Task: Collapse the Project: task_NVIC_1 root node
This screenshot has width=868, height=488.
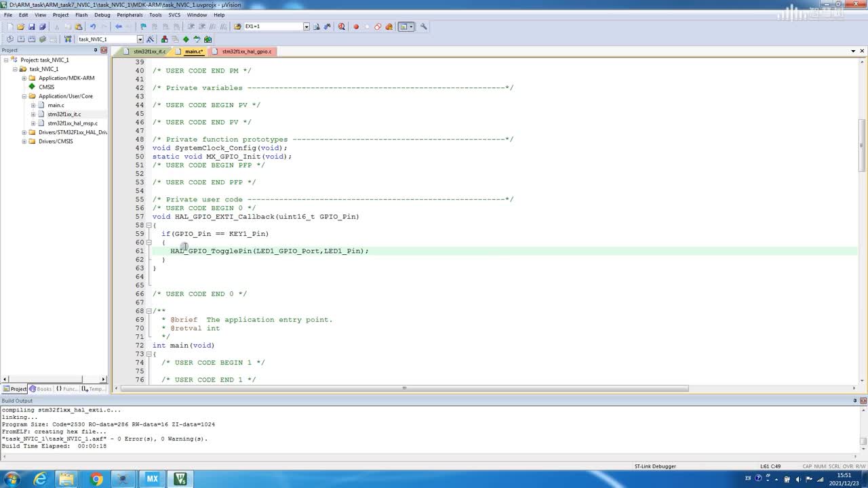Action: (x=6, y=60)
